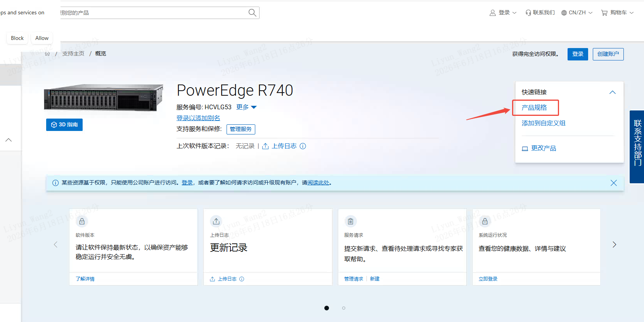The height and width of the screenshot is (322, 644).
Task: Click the product search input field
Action: tap(154, 13)
